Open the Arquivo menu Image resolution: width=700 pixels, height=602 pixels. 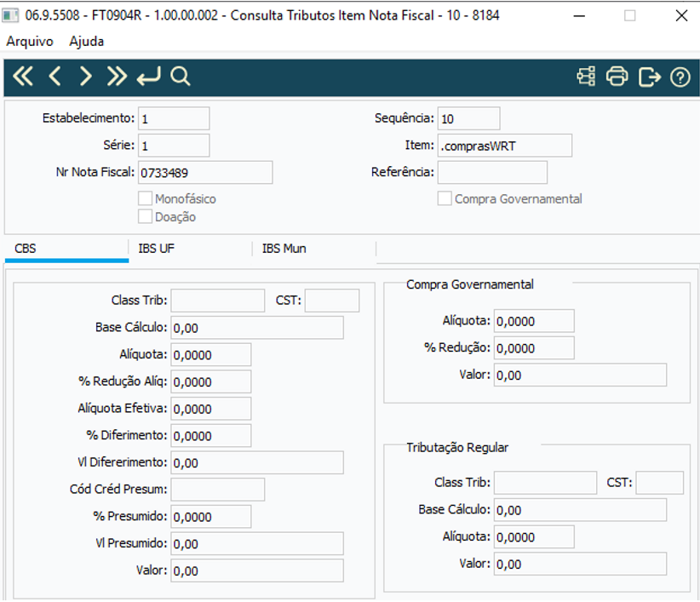coord(30,42)
